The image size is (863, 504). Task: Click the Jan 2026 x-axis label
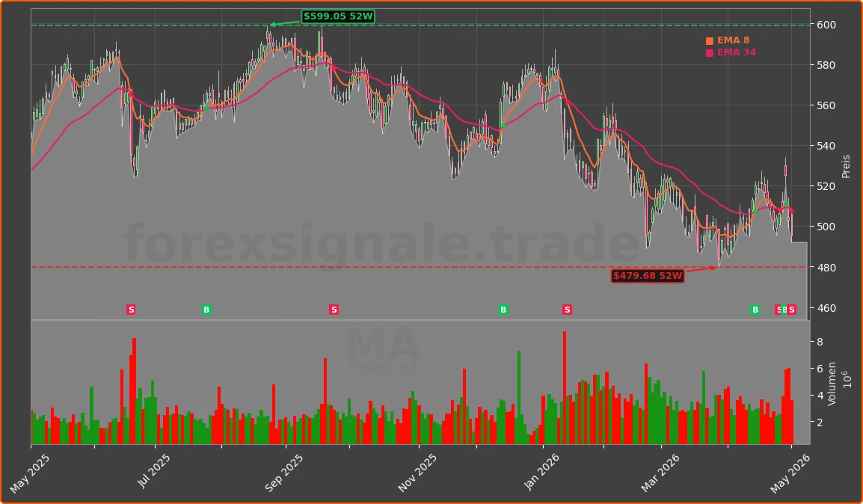pyautogui.click(x=542, y=472)
